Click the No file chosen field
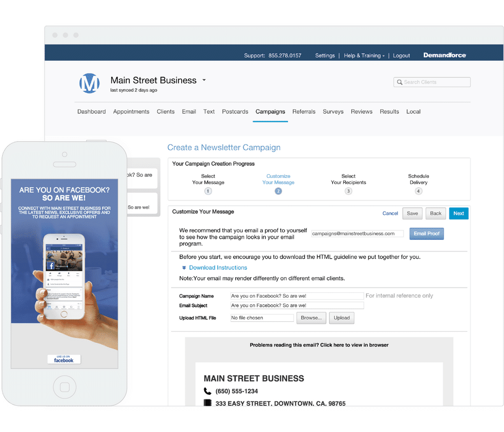The width and height of the screenshot is (504, 432). pos(262,318)
